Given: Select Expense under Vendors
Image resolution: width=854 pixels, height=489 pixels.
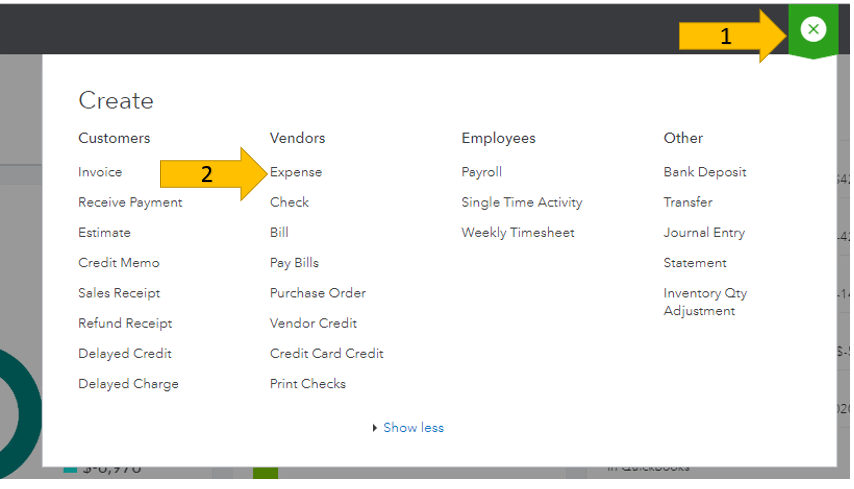Looking at the screenshot, I should click(296, 172).
